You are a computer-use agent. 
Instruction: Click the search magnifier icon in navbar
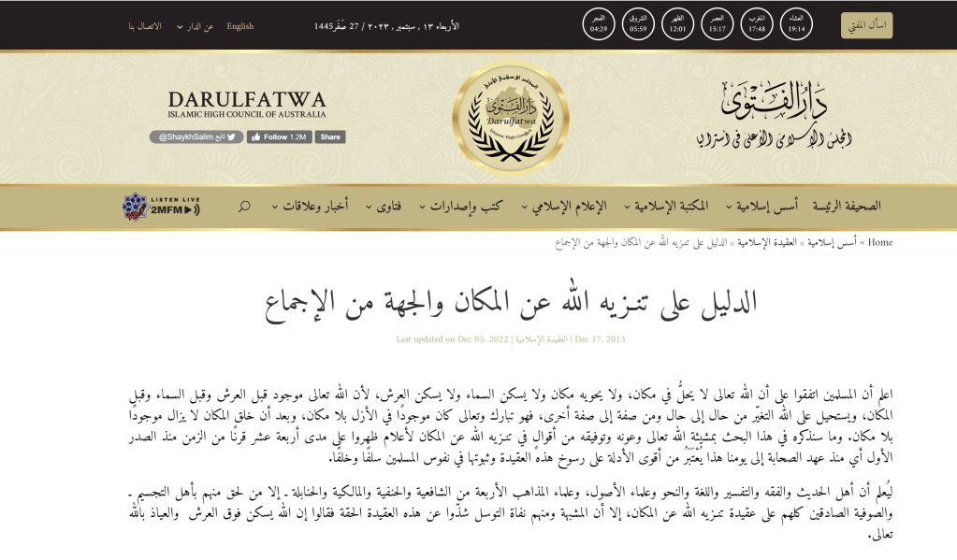[244, 207]
